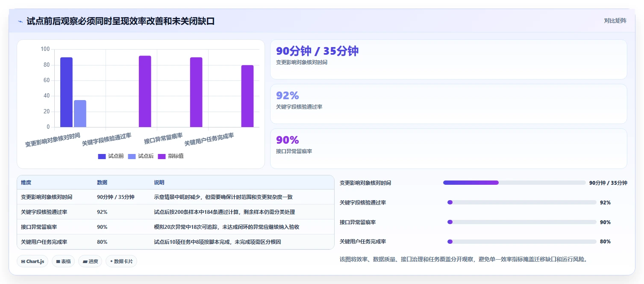Image resolution: width=644 pixels, height=284 pixels.
Task: Click the 进度 chip
Action: (x=90, y=261)
